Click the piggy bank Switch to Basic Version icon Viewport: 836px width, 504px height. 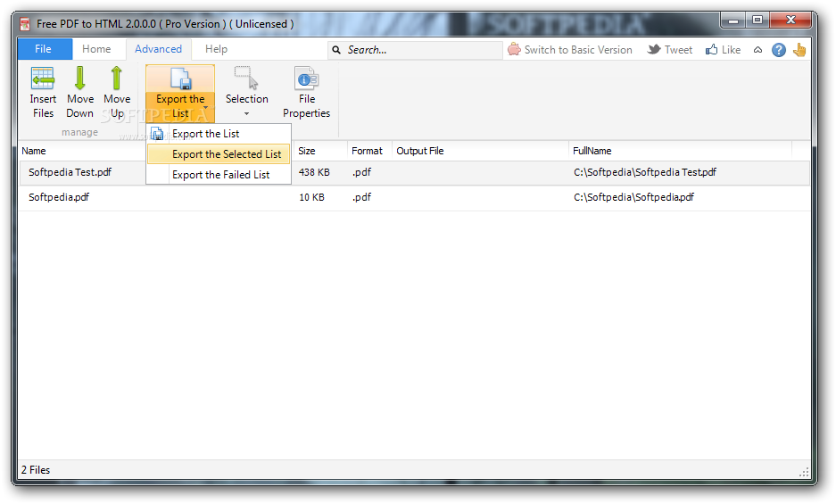click(514, 50)
